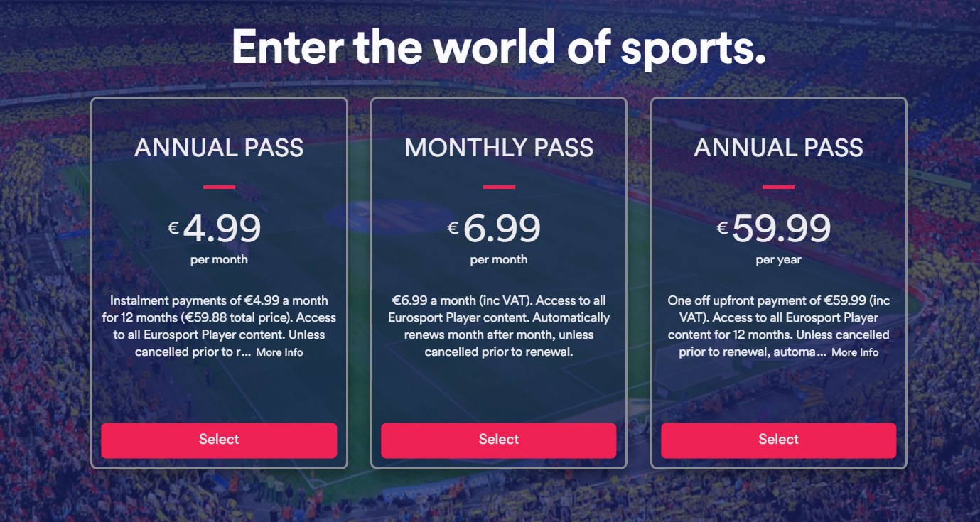This screenshot has height=522, width=980.
Task: Click the ANNUAL PASS title above €4.99
Action: [x=219, y=148]
